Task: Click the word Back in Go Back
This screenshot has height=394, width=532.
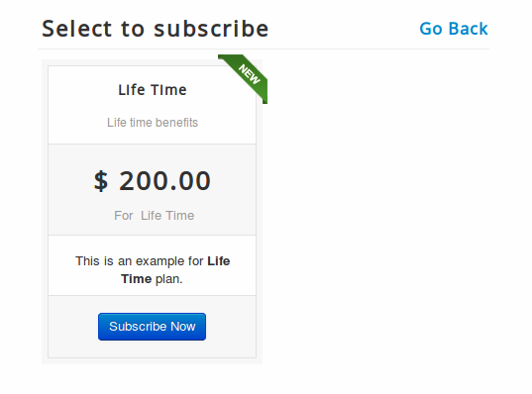Action: coord(469,29)
